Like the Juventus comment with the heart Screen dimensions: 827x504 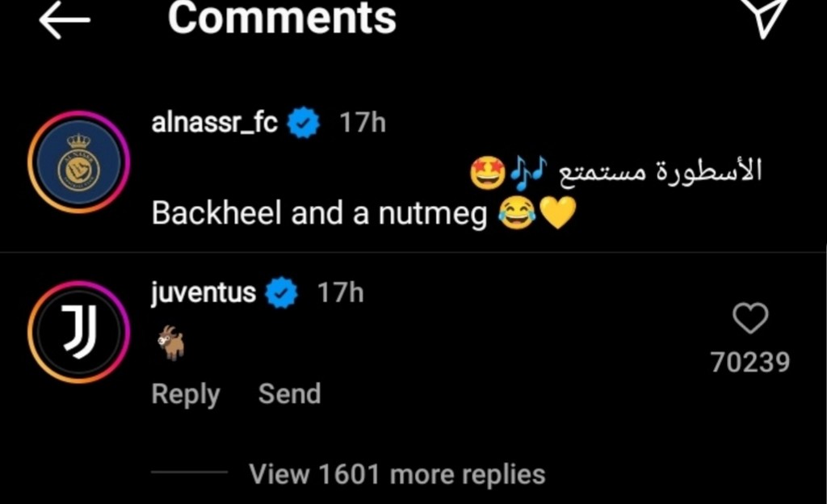point(750,321)
